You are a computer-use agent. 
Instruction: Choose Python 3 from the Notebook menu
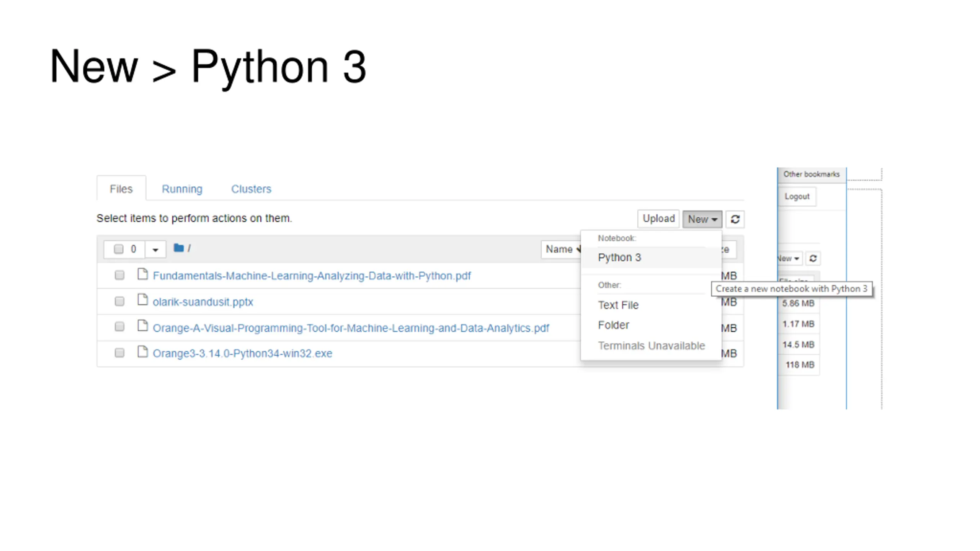(619, 258)
